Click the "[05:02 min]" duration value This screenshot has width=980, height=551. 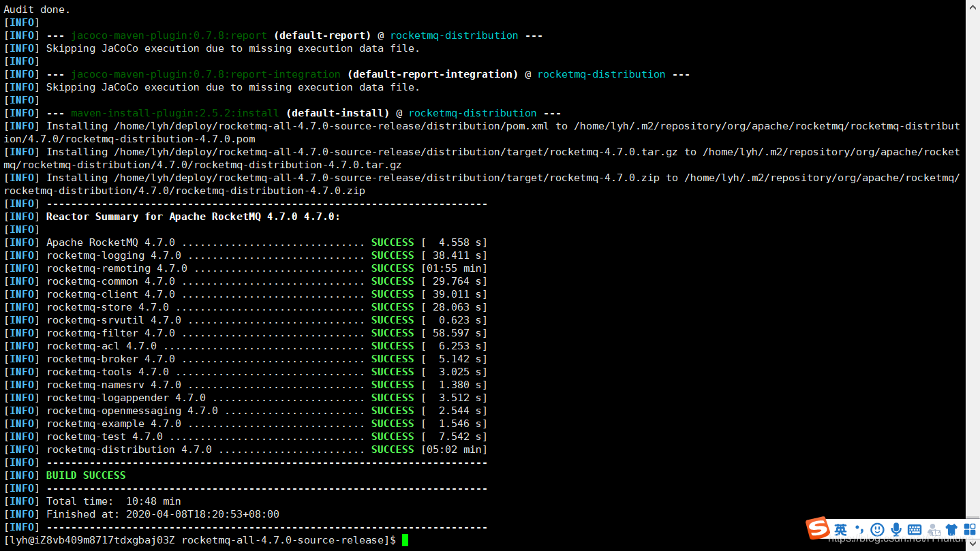[454, 450]
